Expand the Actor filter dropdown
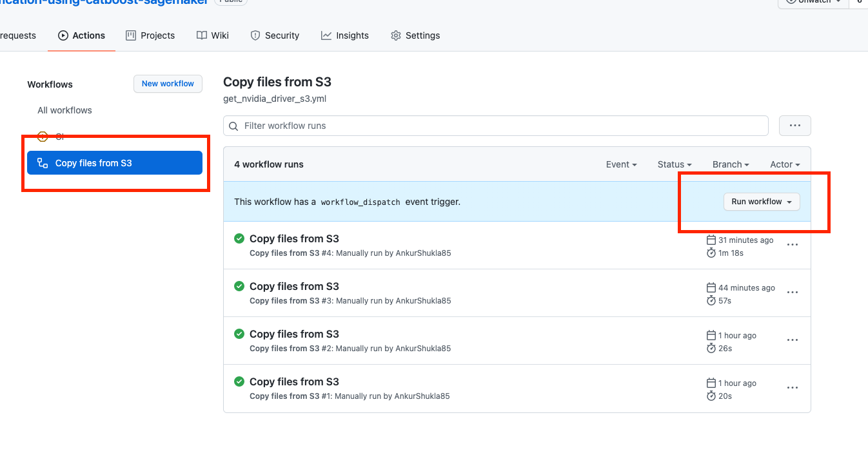This screenshot has width=868, height=453. 785,164
